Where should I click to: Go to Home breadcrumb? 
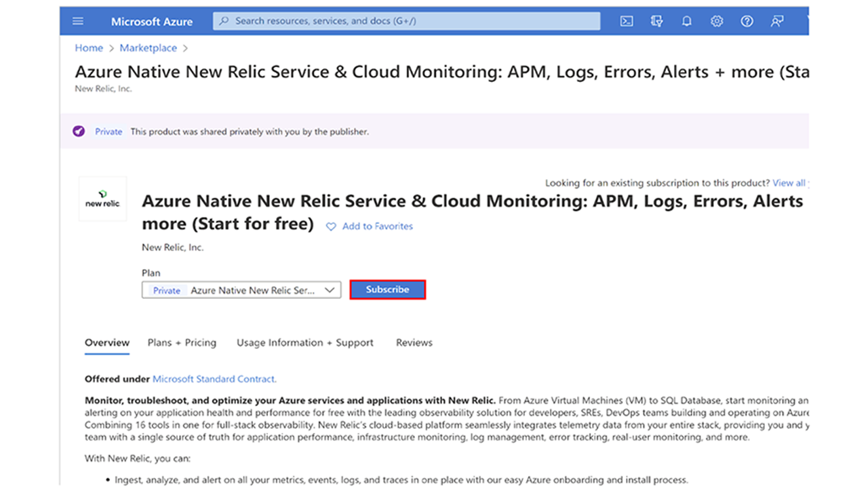pos(89,48)
